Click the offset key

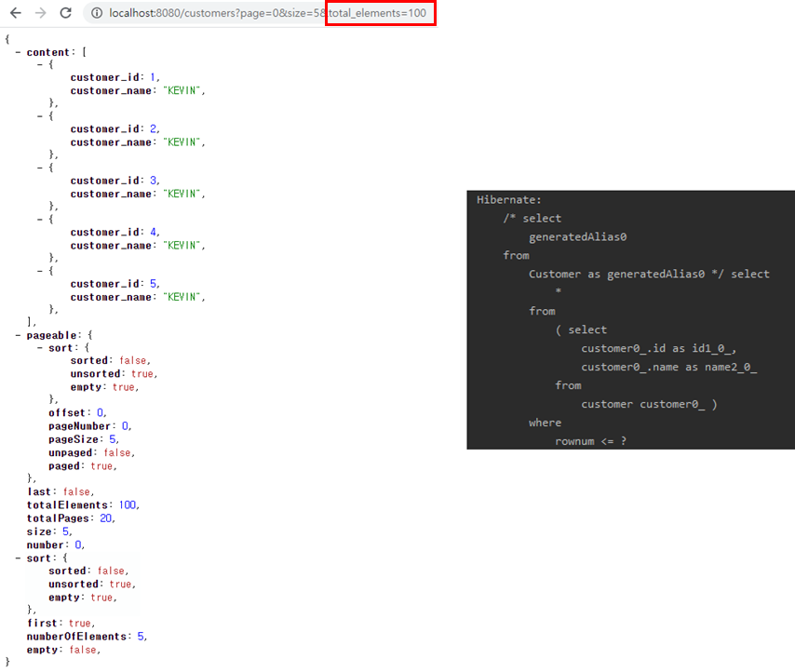(67, 413)
